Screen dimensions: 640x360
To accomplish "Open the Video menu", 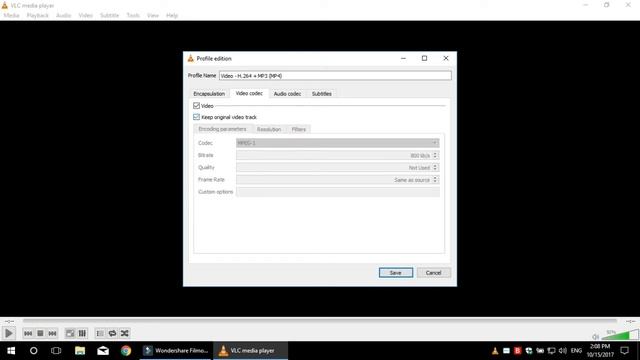I will pos(85,16).
